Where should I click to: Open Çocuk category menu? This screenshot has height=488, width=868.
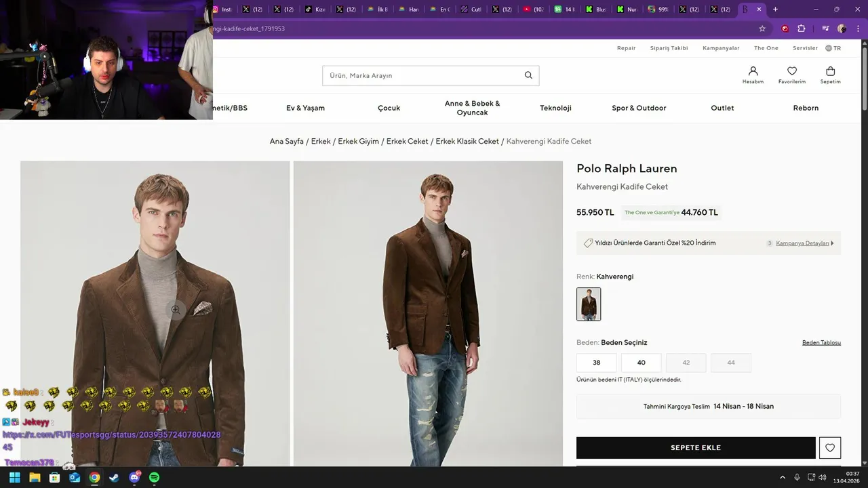coord(389,108)
